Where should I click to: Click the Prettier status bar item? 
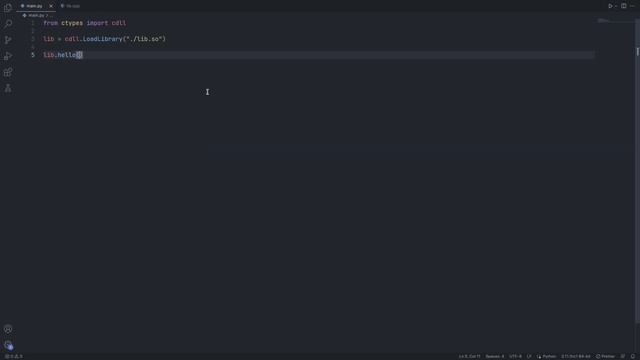click(605, 356)
